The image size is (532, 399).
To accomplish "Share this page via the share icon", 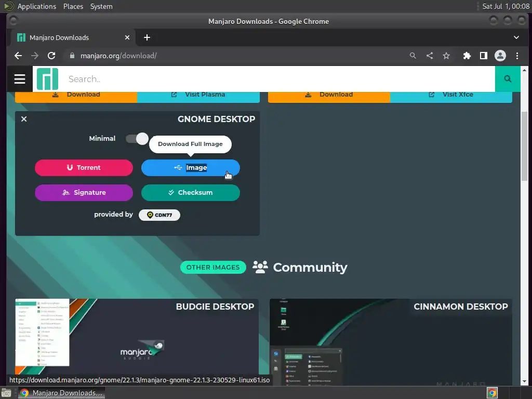I will (x=430, y=56).
